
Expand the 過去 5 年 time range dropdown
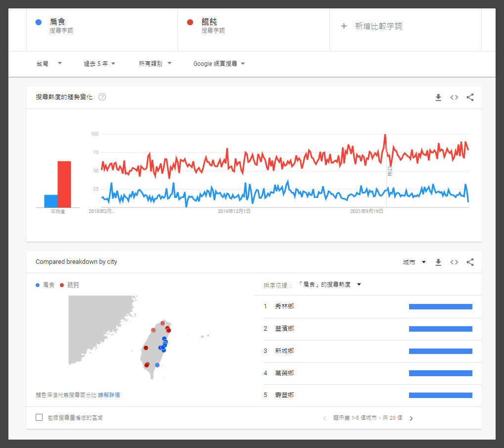coord(99,64)
